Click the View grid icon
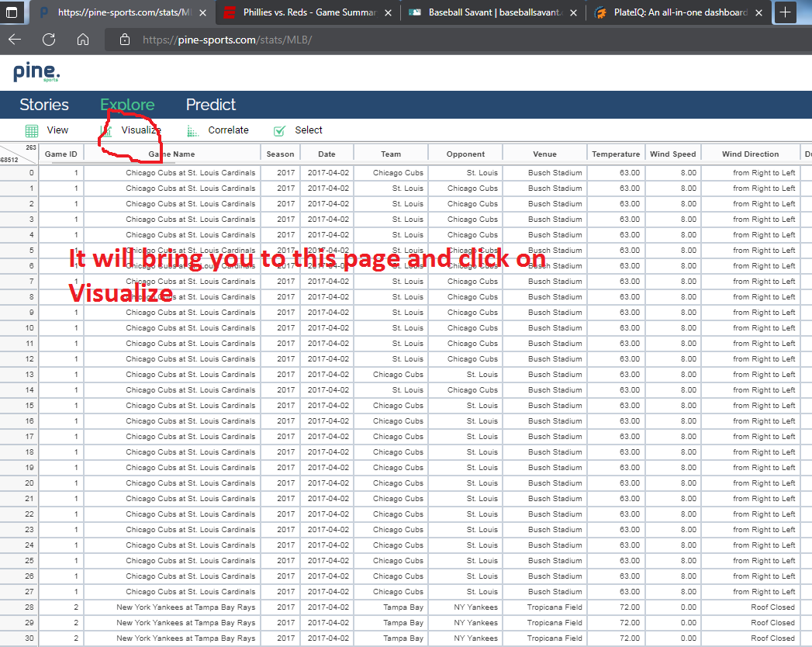812x647 pixels. (32, 130)
